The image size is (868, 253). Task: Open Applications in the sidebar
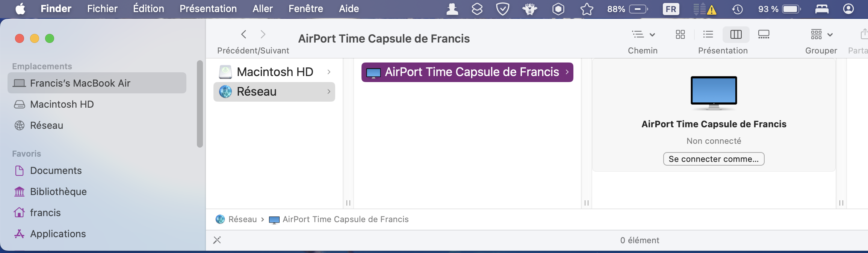click(58, 234)
